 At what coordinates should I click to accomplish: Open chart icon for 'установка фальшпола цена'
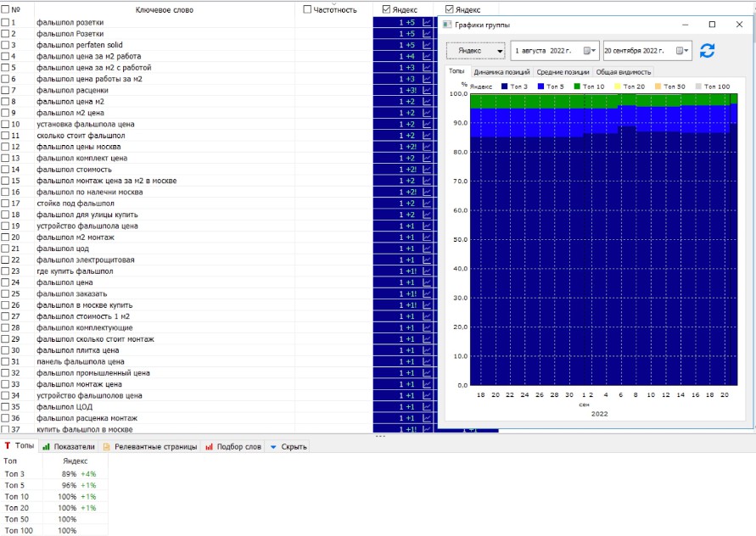pyautogui.click(x=427, y=124)
